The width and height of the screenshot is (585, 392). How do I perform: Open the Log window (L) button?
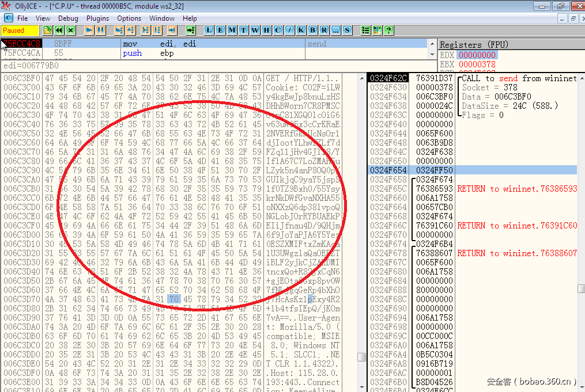(209, 31)
